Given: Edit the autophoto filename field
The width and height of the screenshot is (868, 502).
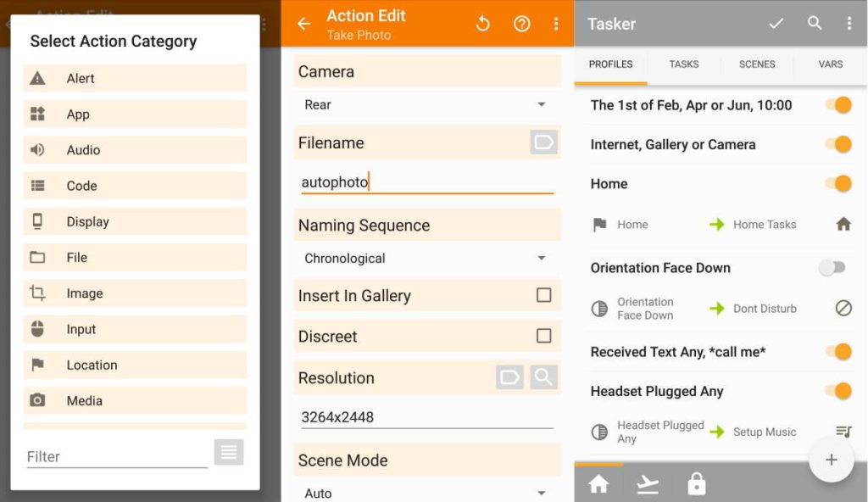Looking at the screenshot, I should [427, 181].
